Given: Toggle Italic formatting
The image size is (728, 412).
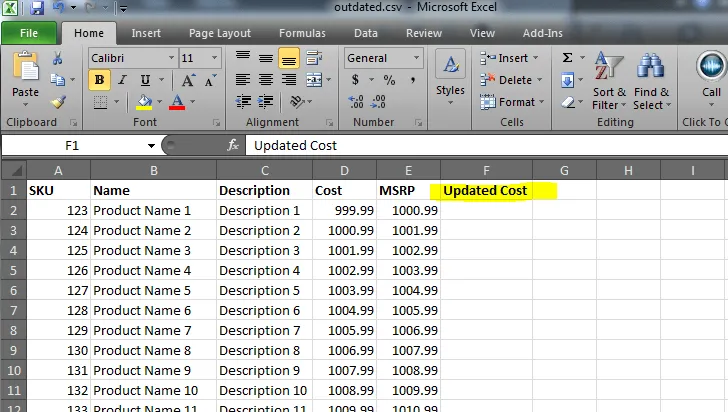Looking at the screenshot, I should coord(123,80).
